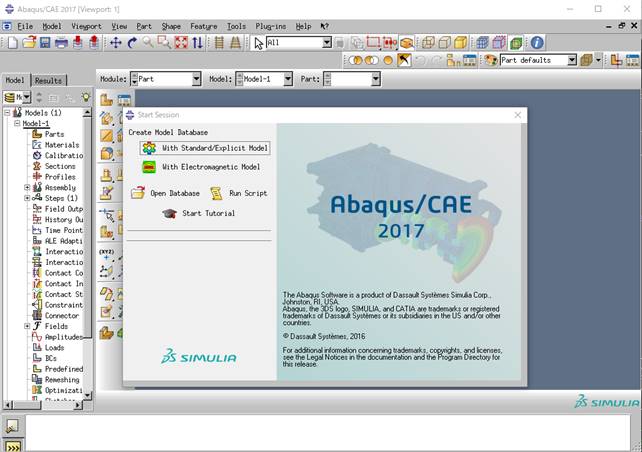The image size is (642, 452).
Task: Switch to the Results tab
Action: (x=47, y=80)
